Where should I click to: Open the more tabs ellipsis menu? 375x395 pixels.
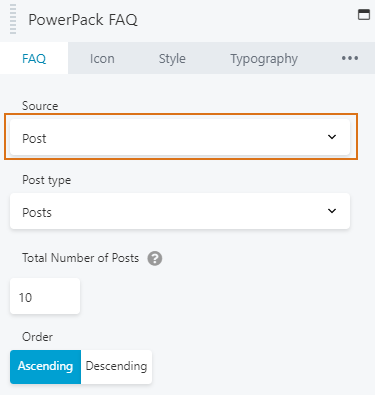pyautogui.click(x=350, y=58)
